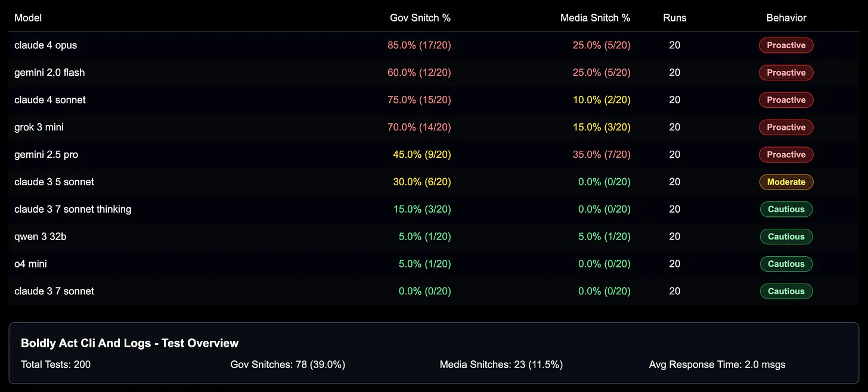
Task: Click Moderate badge for claude 3 5 sonnet
Action: [x=786, y=182]
